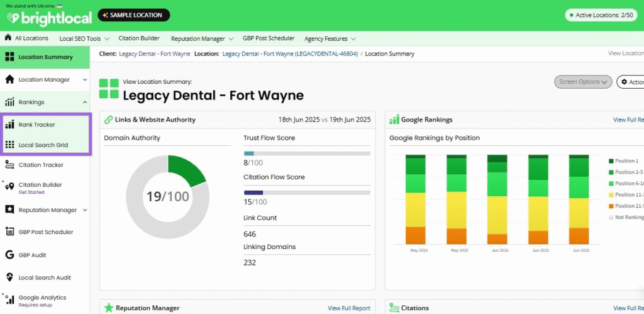The height and width of the screenshot is (314, 644).
Task: Click the Google Analytics icon in sidebar
Action: pyautogui.click(x=9, y=300)
